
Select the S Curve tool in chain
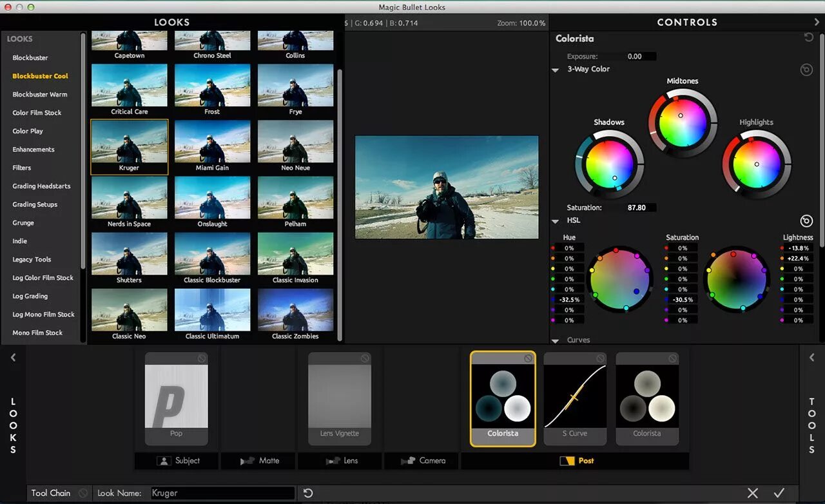(x=574, y=398)
